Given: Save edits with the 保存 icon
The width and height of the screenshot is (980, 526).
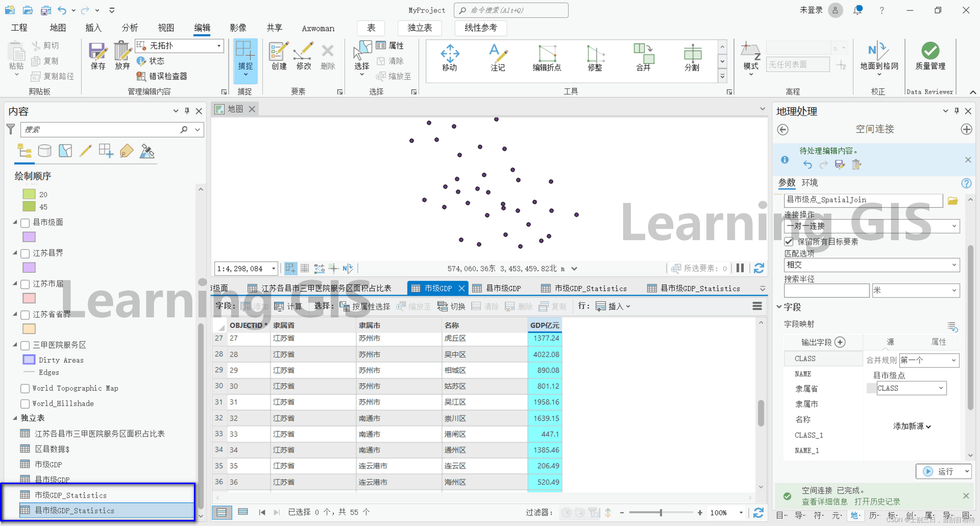Looking at the screenshot, I should [x=98, y=56].
